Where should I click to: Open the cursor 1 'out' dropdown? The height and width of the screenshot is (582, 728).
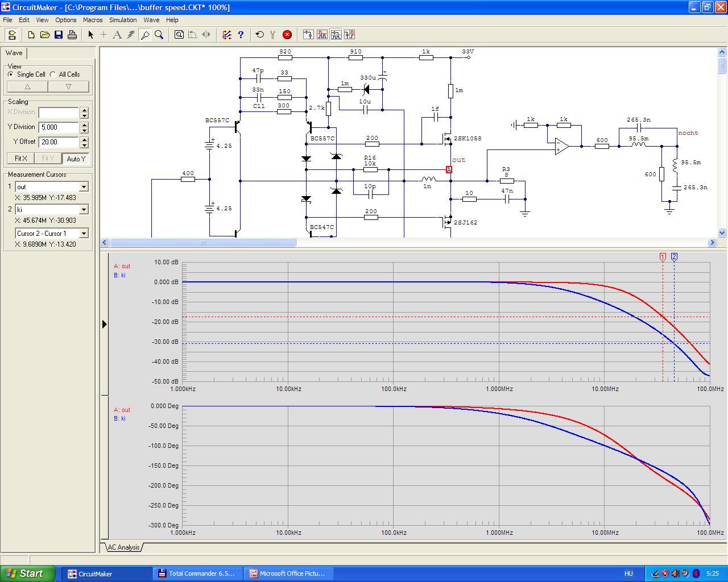point(84,187)
